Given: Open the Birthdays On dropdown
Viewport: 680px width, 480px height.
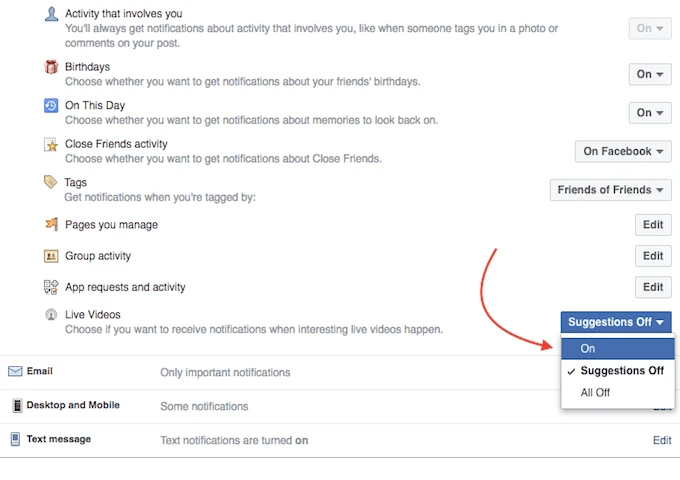Looking at the screenshot, I should tap(649, 74).
